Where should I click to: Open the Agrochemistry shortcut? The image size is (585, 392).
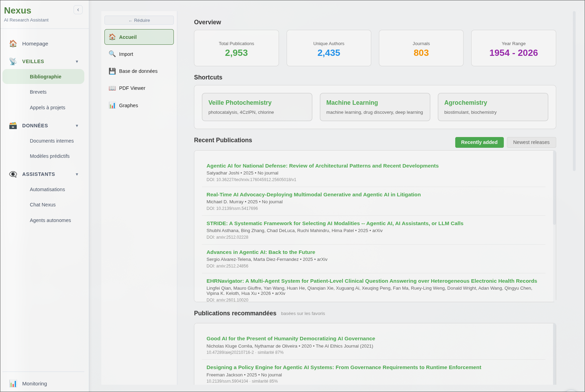tap(493, 107)
